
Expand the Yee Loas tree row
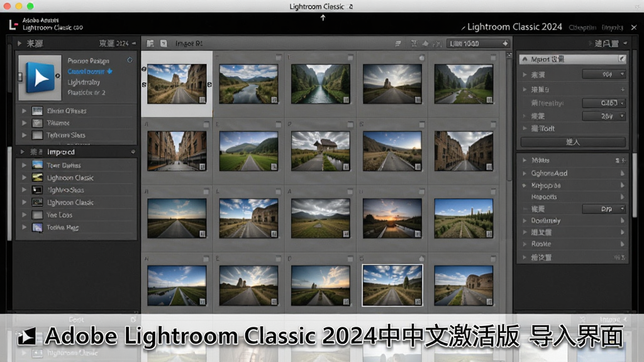[25, 215]
